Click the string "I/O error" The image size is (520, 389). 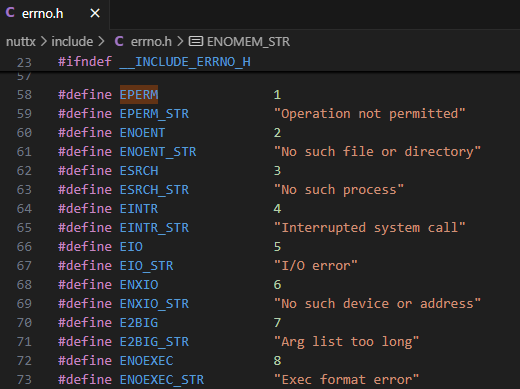[x=315, y=266]
